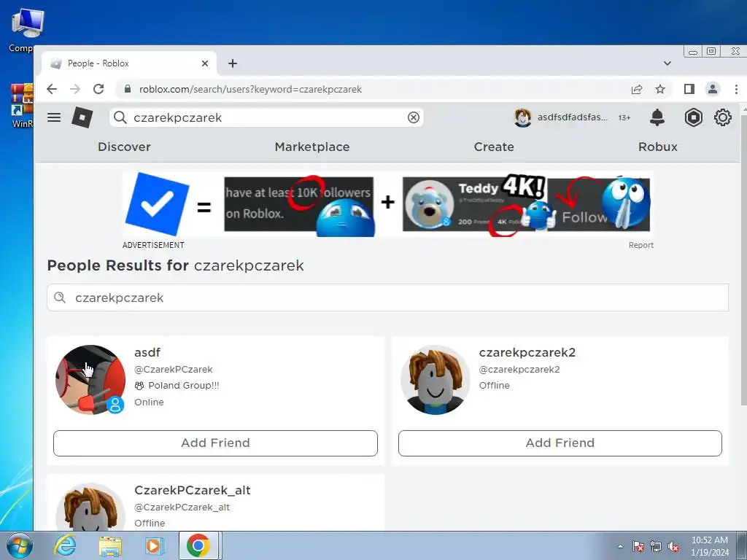747x560 pixels.
Task: Click Chrome icon on the taskbar
Action: [x=198, y=545]
